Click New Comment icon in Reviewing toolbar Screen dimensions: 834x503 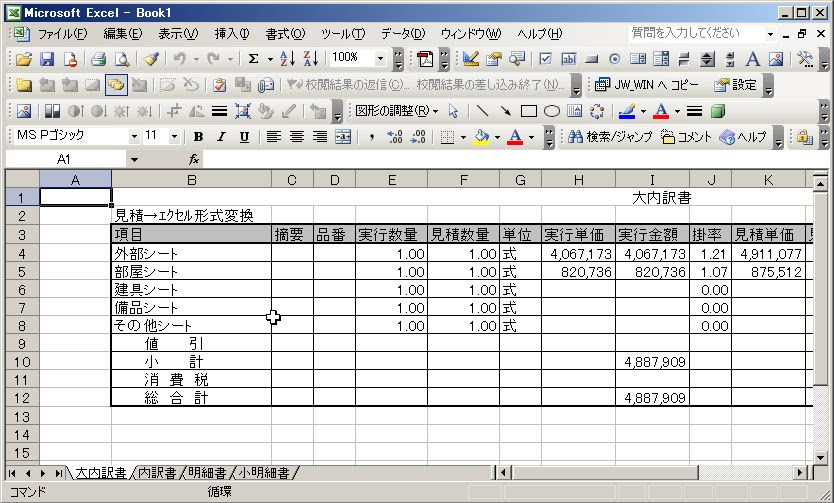click(x=23, y=85)
